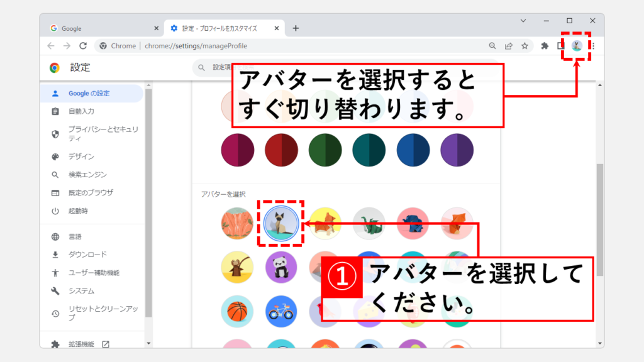Click the sidebar scrollbar down arrow
Screen dimensions: 644x362
tap(148, 344)
